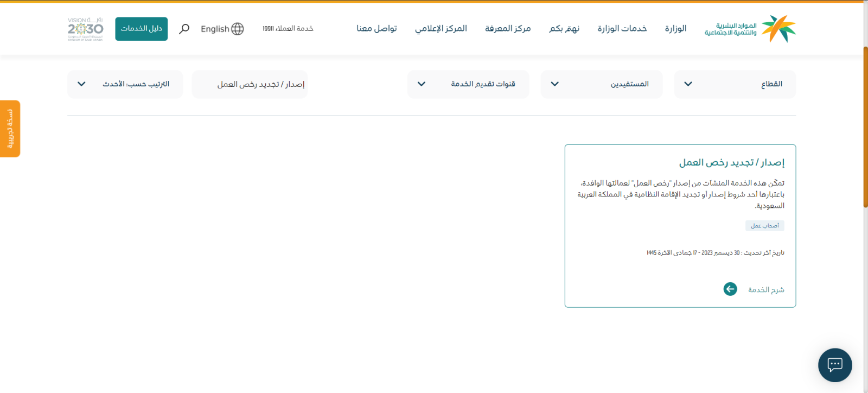The height and width of the screenshot is (393, 868).
Task: Click the Vision 2030 logo
Action: point(85,29)
